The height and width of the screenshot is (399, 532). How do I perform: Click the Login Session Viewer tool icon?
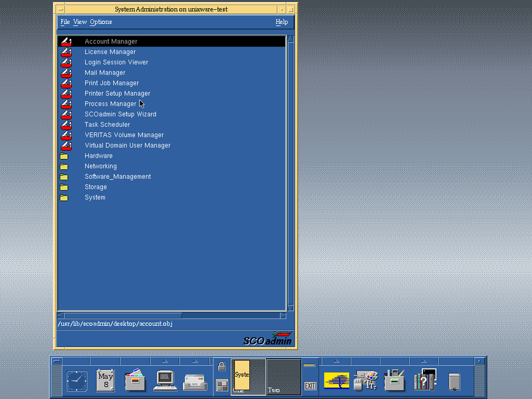pyautogui.click(x=66, y=63)
